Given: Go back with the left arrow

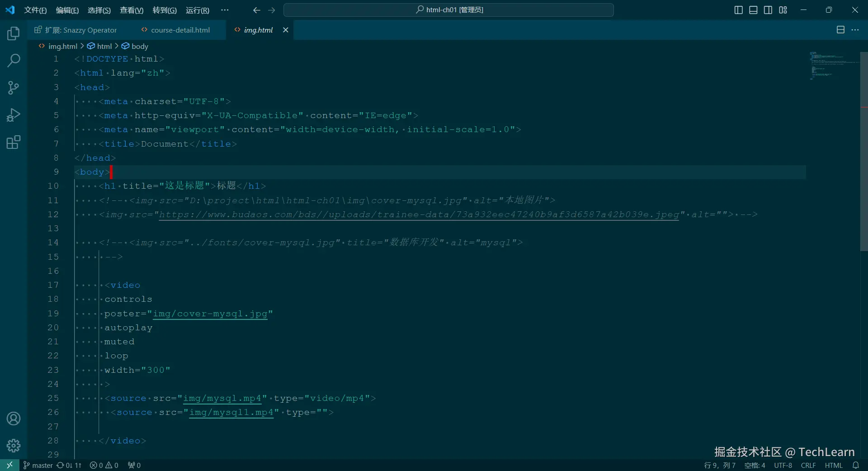Looking at the screenshot, I should coord(256,10).
